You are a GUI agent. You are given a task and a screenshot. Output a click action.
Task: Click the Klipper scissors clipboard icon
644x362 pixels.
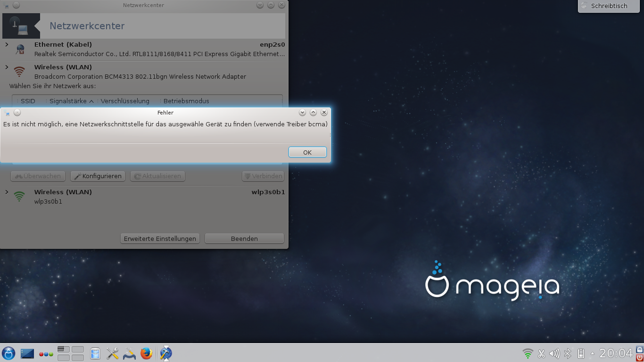[x=541, y=353]
